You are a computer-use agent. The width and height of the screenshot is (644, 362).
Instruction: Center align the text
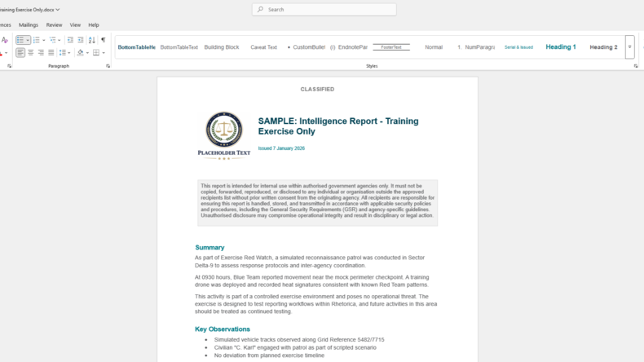[31, 53]
